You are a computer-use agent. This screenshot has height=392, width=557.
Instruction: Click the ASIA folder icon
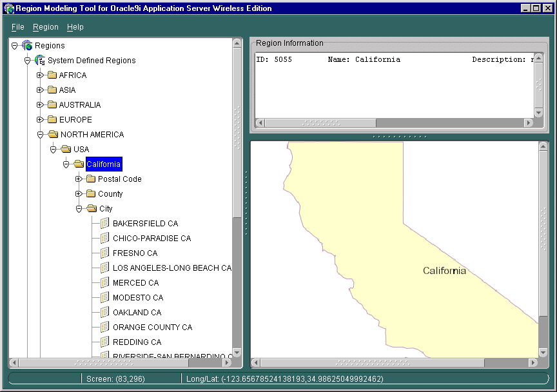[x=52, y=90]
